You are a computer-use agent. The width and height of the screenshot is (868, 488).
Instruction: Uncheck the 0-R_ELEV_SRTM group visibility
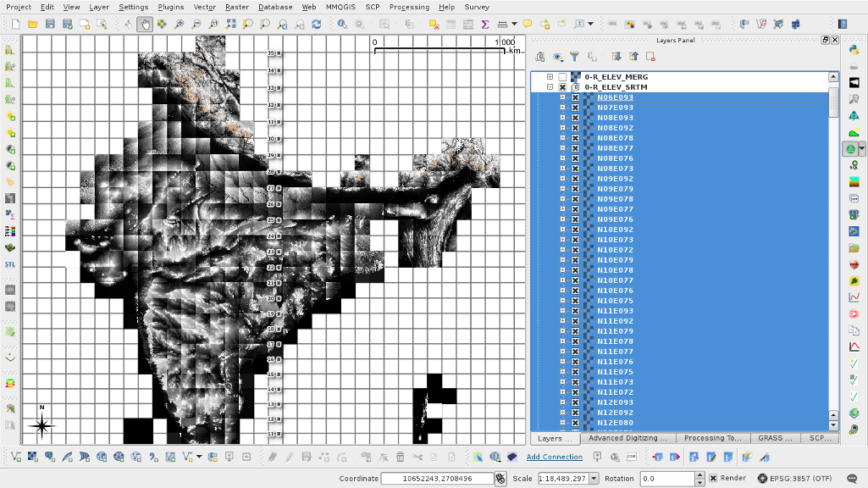click(x=562, y=87)
